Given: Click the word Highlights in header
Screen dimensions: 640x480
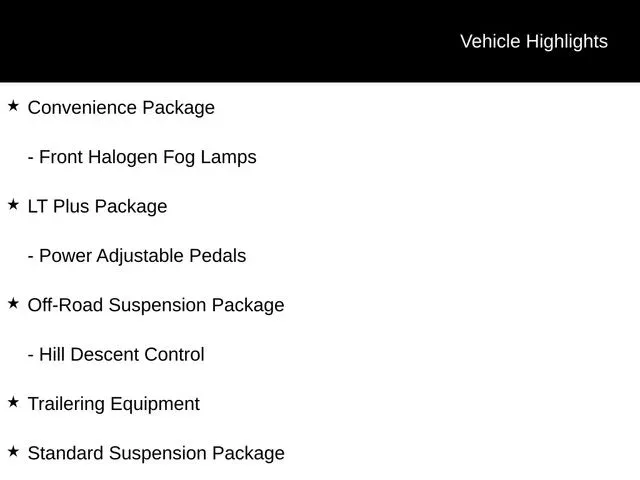Looking at the screenshot, I should [x=567, y=42].
